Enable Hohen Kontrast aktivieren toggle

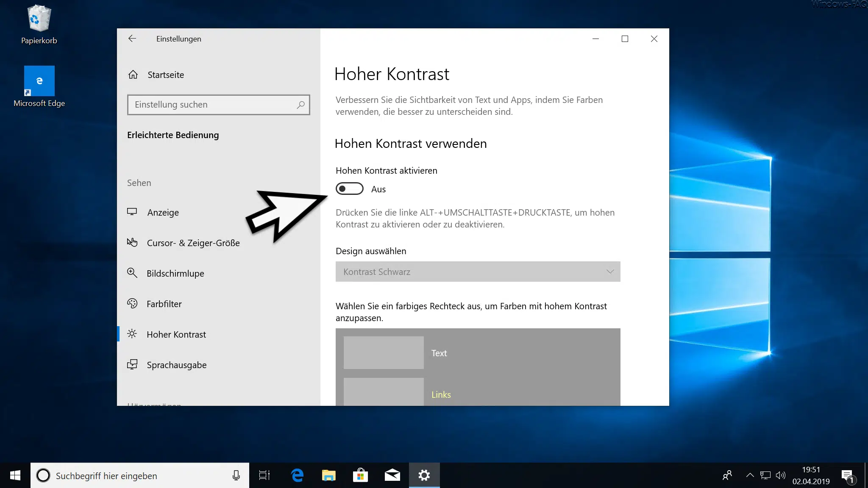(349, 189)
